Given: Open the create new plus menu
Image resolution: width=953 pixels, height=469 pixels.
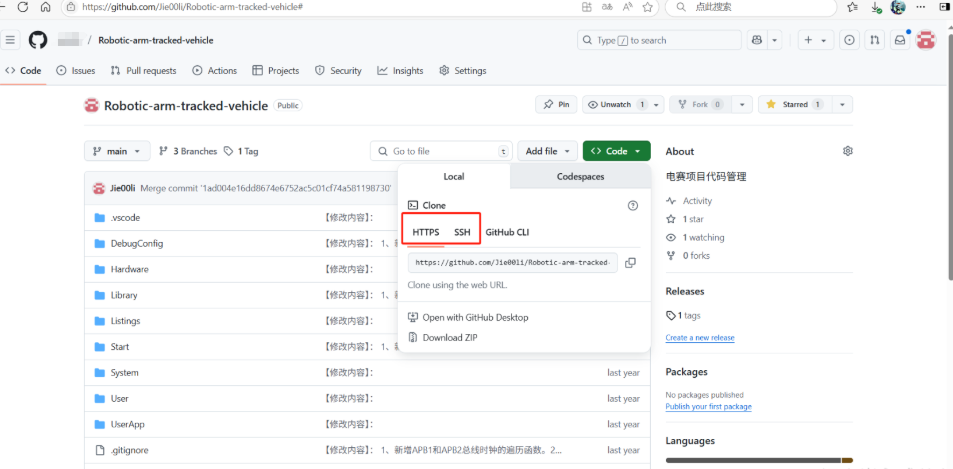Looking at the screenshot, I should [x=815, y=40].
